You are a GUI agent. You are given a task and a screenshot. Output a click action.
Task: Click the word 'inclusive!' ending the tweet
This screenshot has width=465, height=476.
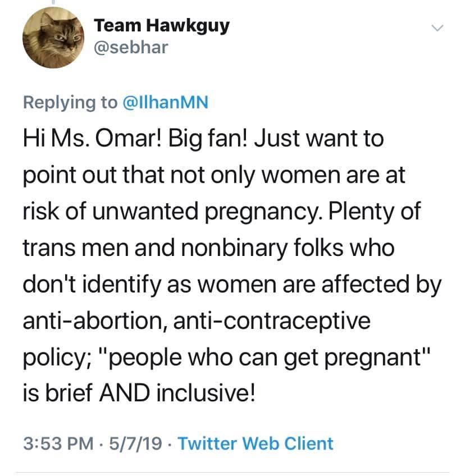[206, 393]
